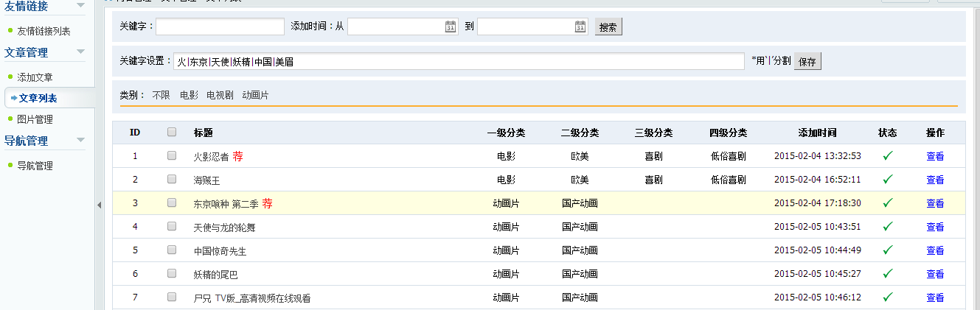Toggle the select-all checkbox in table header
980x310 pixels.
[x=172, y=133]
